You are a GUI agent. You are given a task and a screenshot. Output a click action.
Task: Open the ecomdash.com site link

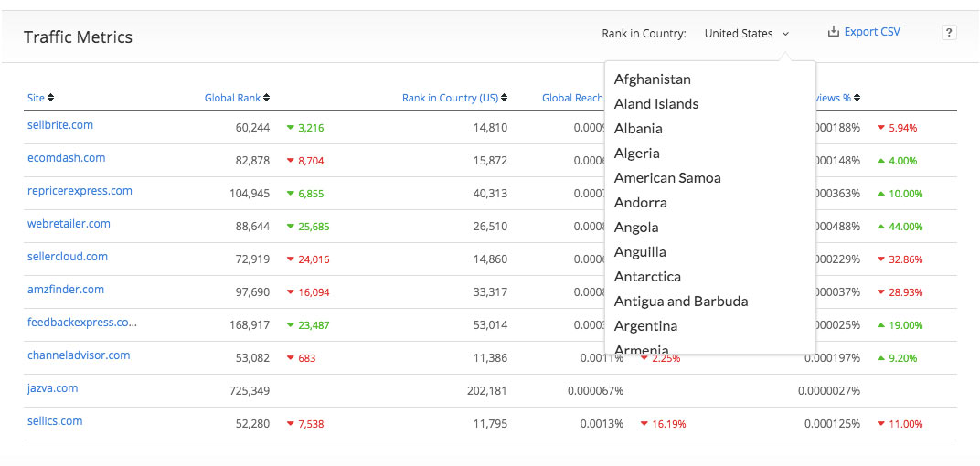pyautogui.click(x=66, y=158)
